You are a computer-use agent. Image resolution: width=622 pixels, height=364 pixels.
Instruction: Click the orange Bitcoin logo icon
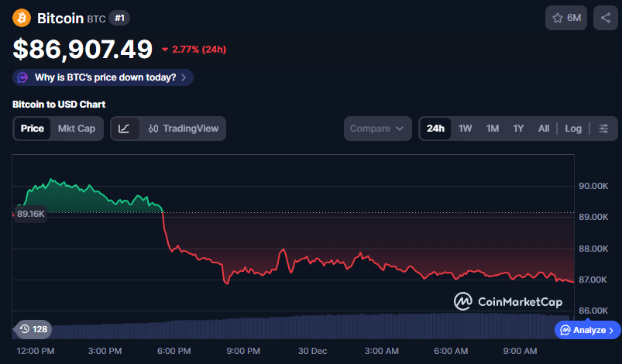point(22,18)
